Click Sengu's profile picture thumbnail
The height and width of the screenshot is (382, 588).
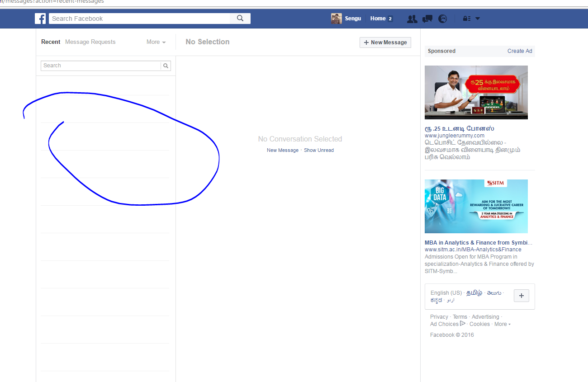tap(336, 19)
